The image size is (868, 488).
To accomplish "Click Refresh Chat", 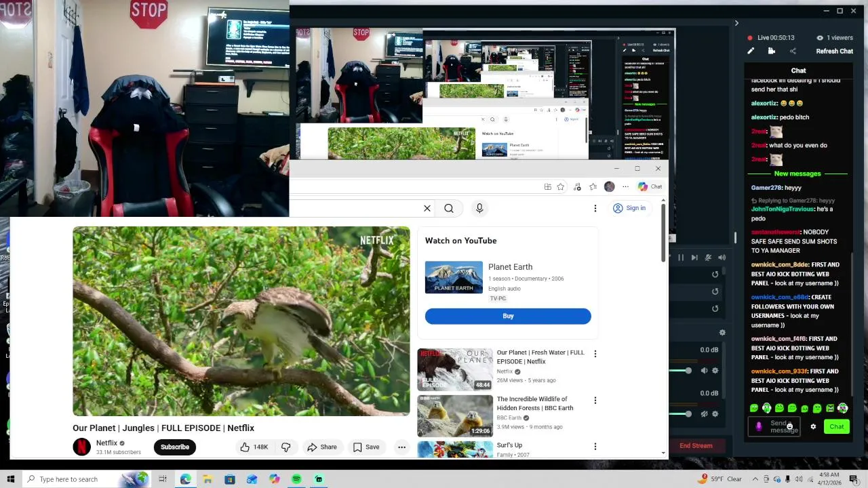I will coord(834,51).
